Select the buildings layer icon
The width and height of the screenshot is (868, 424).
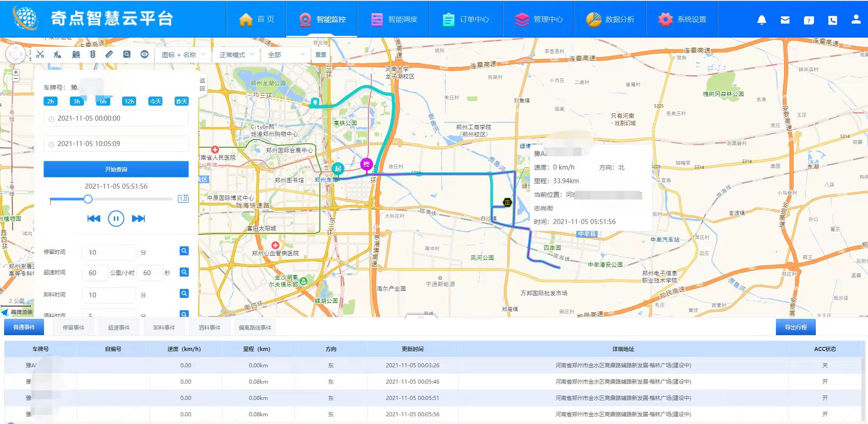76,54
